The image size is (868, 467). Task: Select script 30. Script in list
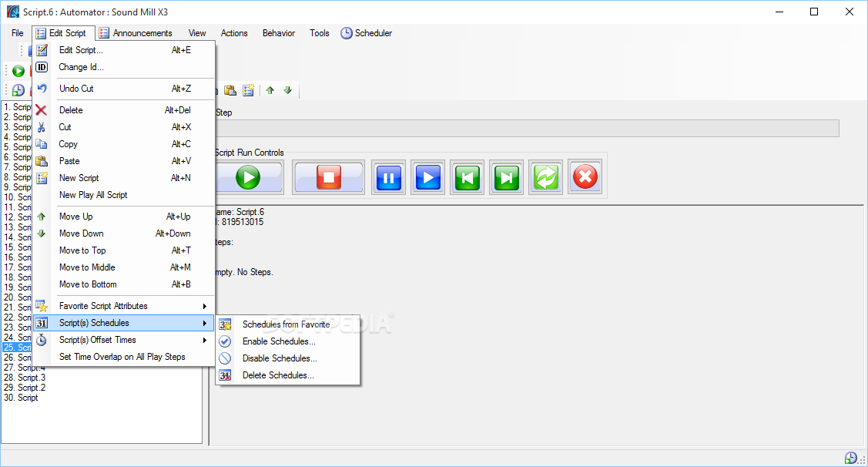pos(21,398)
